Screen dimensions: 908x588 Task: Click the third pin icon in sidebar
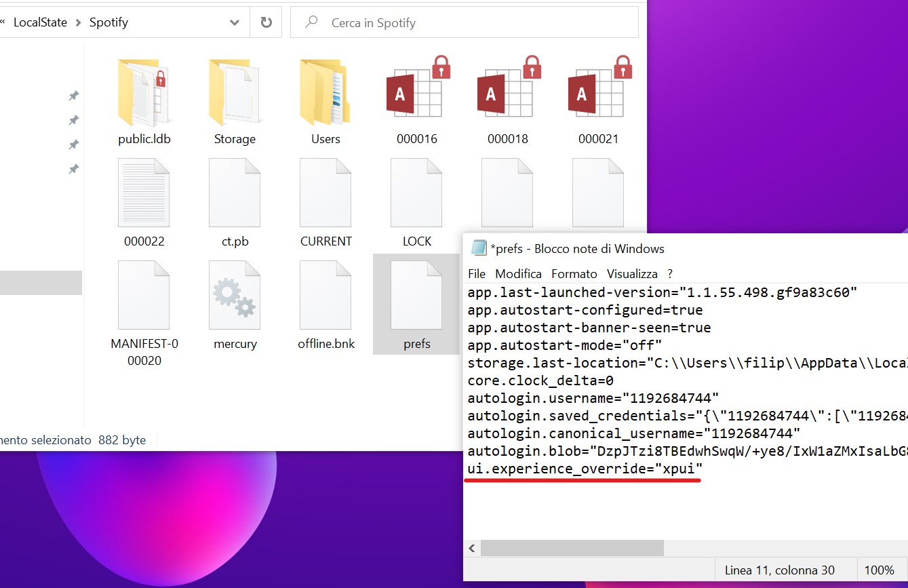[73, 144]
